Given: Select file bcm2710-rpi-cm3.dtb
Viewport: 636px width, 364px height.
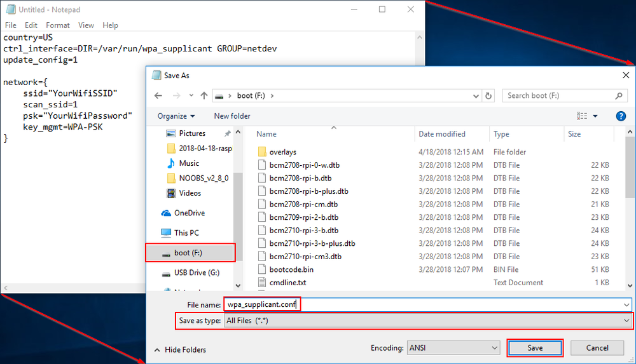Looking at the screenshot, I should coord(300,256).
